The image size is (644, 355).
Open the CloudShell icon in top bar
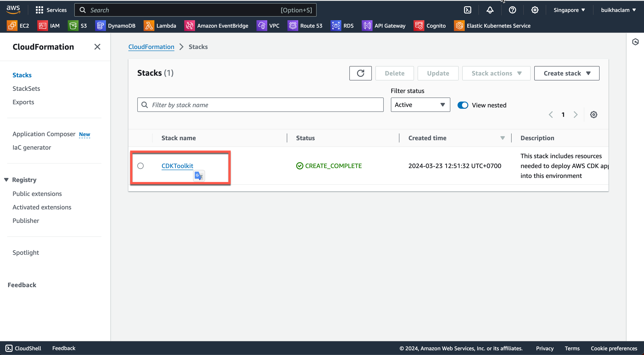click(467, 10)
